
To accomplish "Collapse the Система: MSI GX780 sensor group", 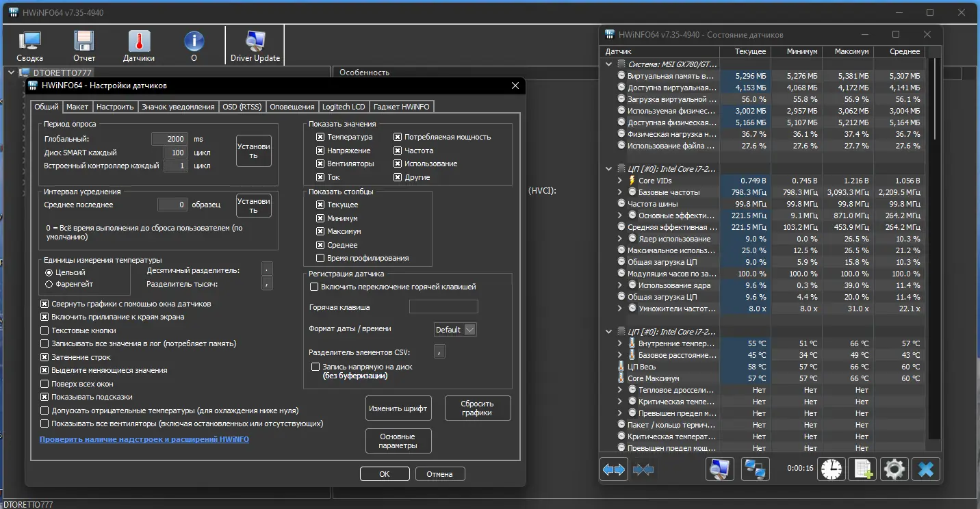I will (609, 64).
